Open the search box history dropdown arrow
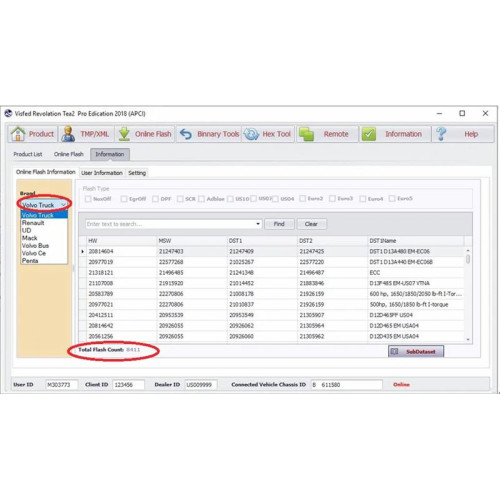The width and height of the screenshot is (500, 500). 258,224
